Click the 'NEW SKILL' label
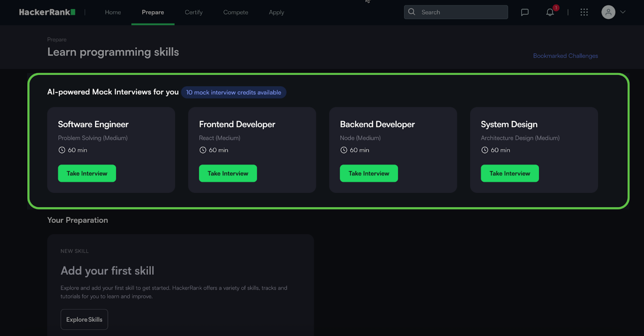The image size is (644, 336). pos(74,251)
